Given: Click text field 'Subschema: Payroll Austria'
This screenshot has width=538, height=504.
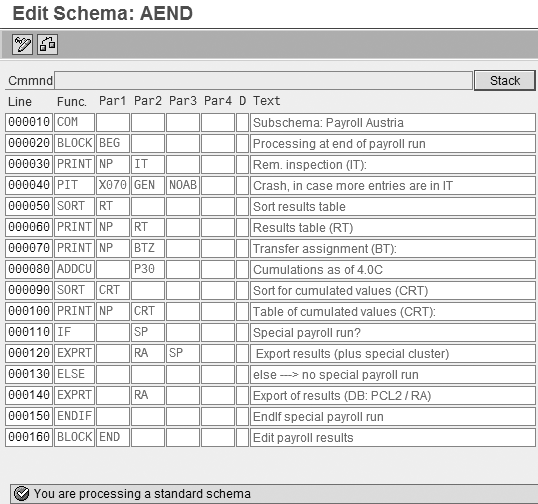Looking at the screenshot, I should pos(393,122).
